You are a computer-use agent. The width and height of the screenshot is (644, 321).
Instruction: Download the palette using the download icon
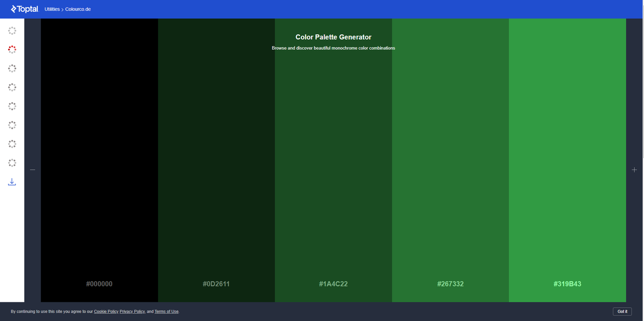click(x=12, y=182)
